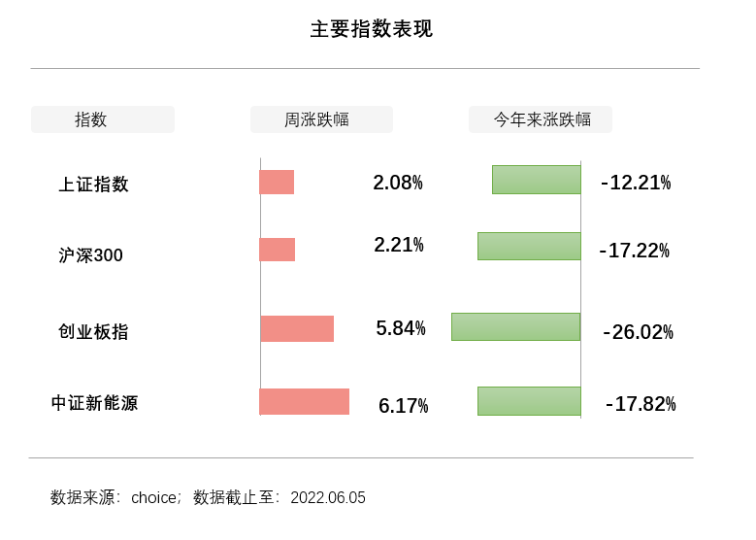756x540 pixels.
Task: Click the 2.08% value label
Action: point(398,183)
